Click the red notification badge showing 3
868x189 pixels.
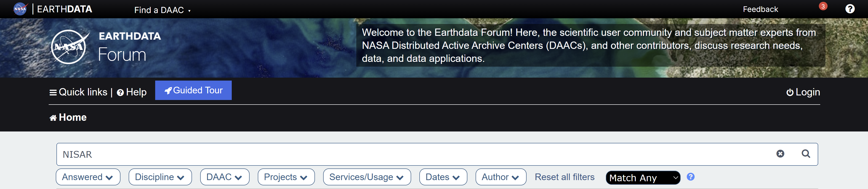(x=823, y=6)
